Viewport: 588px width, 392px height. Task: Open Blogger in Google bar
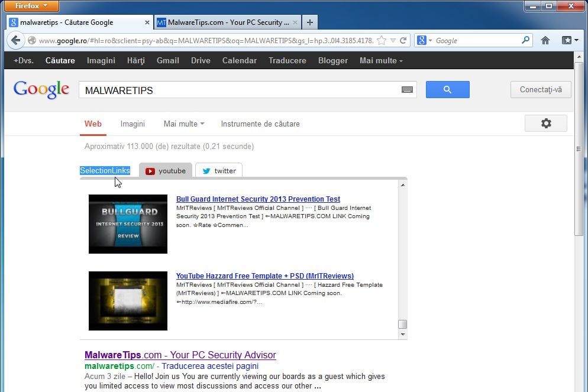click(333, 61)
